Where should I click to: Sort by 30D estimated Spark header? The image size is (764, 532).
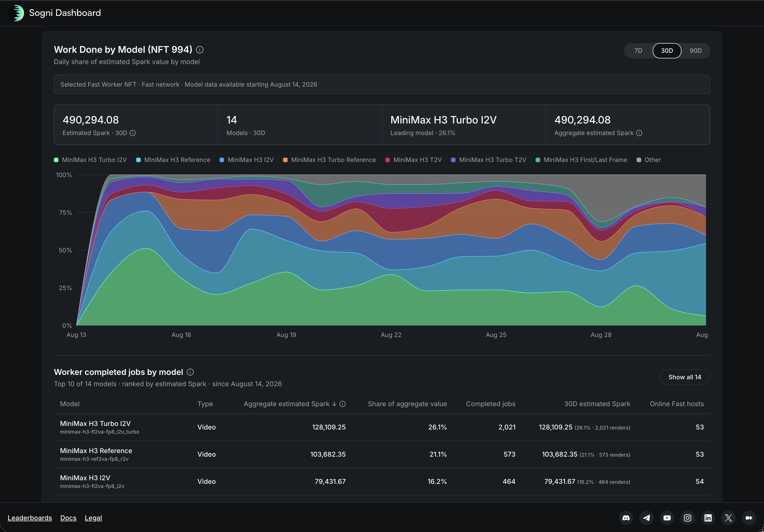point(597,404)
